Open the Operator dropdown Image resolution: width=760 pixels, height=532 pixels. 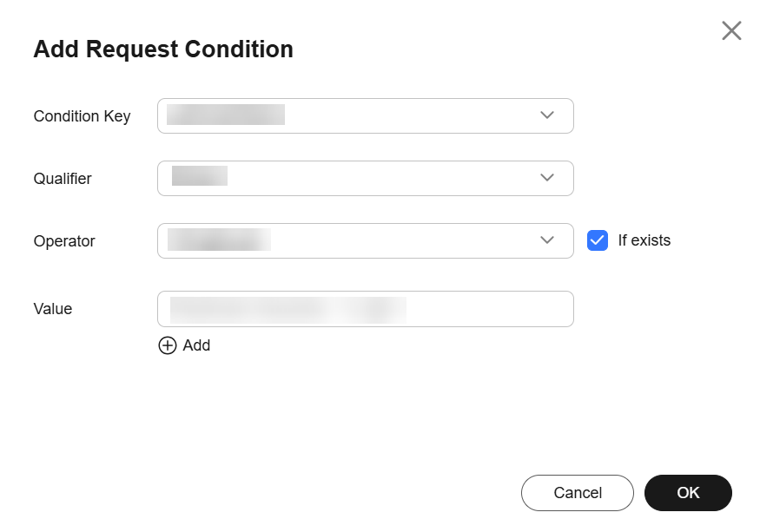[366, 240]
